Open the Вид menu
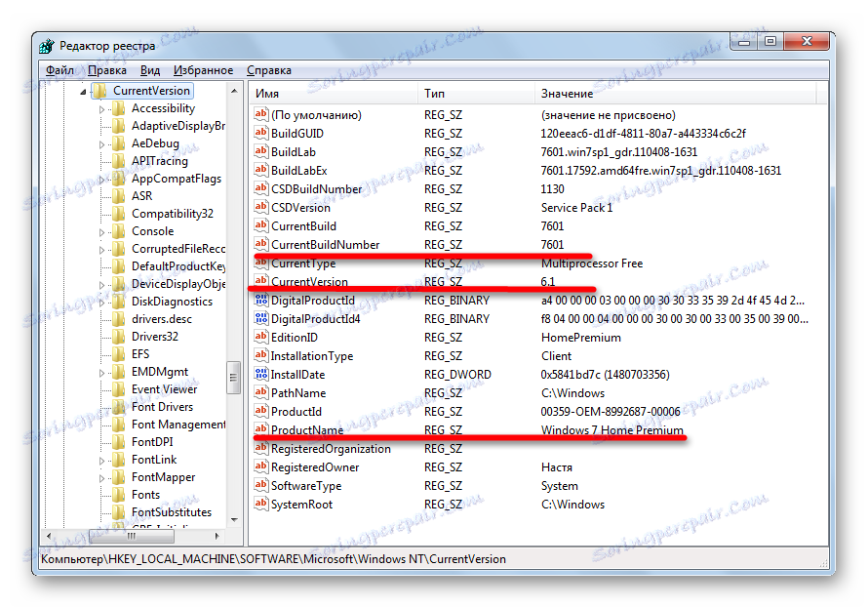 coord(150,70)
